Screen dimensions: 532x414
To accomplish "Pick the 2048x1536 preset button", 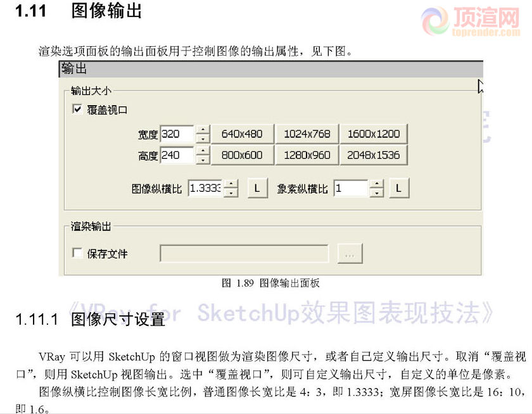I will [374, 155].
